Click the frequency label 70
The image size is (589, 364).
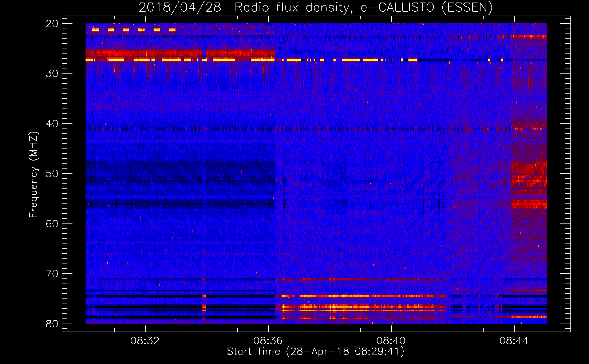52,274
